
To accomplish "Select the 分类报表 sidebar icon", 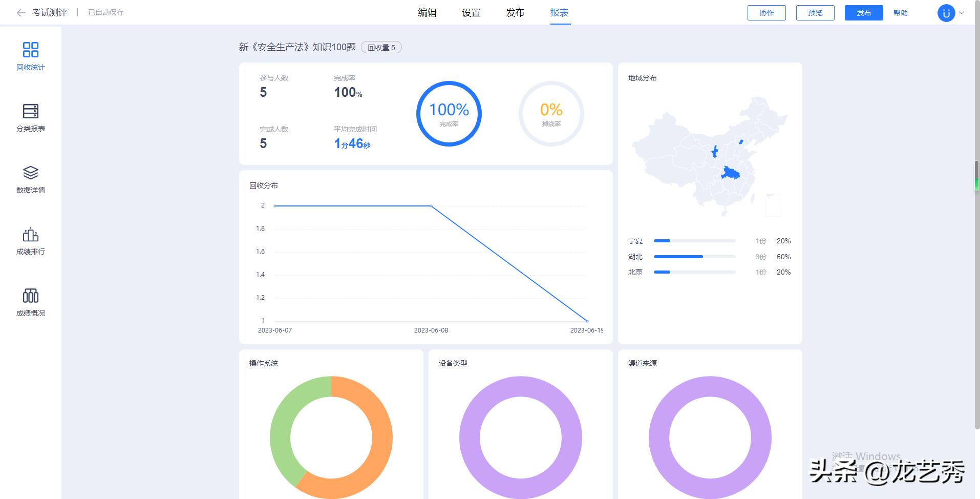I will 31,118.
